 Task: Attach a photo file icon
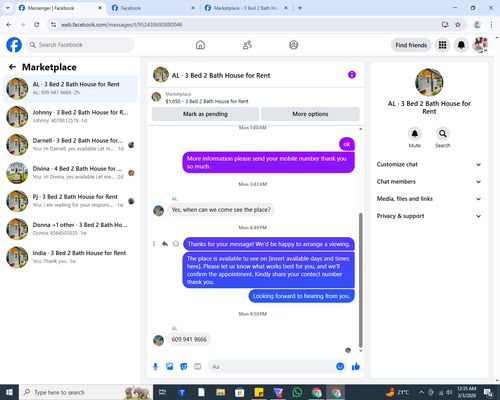170,367
